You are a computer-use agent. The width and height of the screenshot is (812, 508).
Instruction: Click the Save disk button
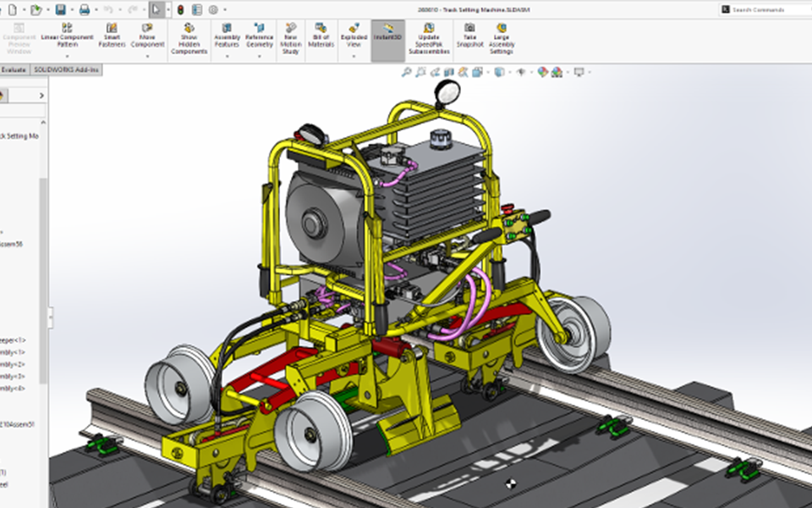tap(60, 9)
